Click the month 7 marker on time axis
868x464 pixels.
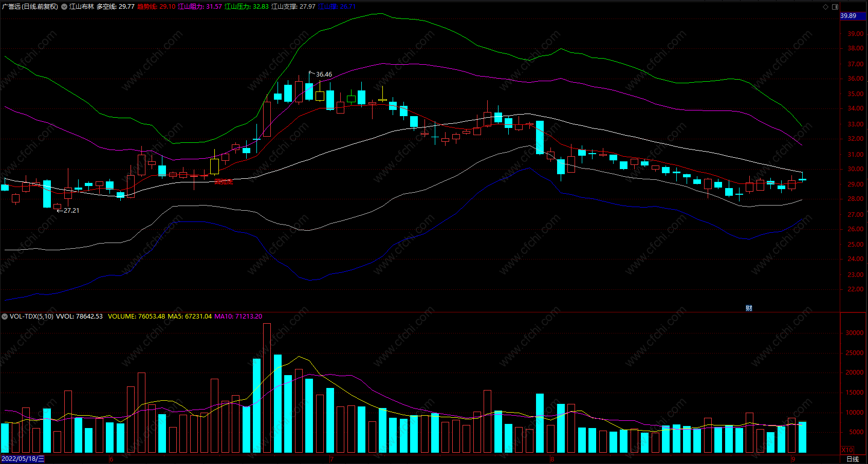331,459
